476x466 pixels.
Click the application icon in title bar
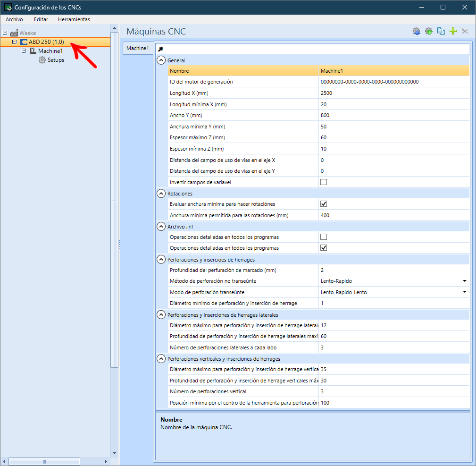tap(8, 7)
